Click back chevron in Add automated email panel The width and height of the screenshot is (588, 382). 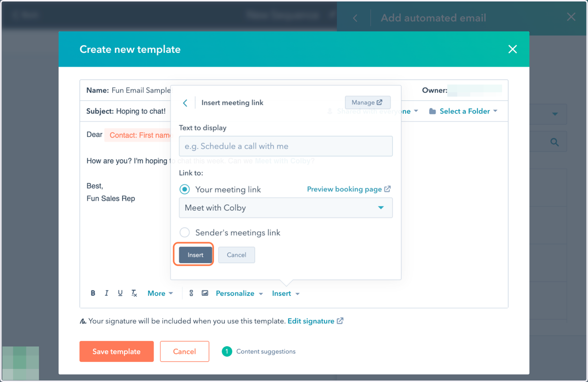[x=355, y=18]
